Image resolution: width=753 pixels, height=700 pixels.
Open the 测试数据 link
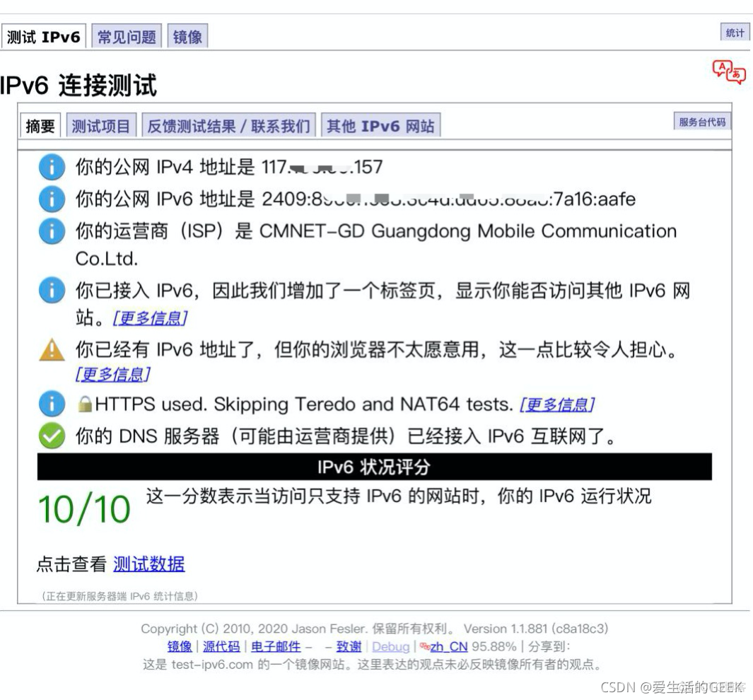(149, 564)
